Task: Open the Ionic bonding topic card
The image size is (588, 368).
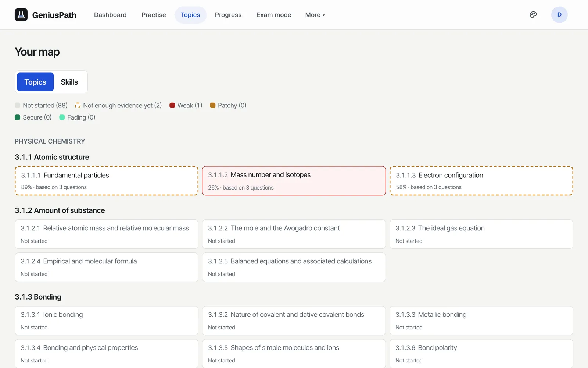Action: click(x=107, y=321)
